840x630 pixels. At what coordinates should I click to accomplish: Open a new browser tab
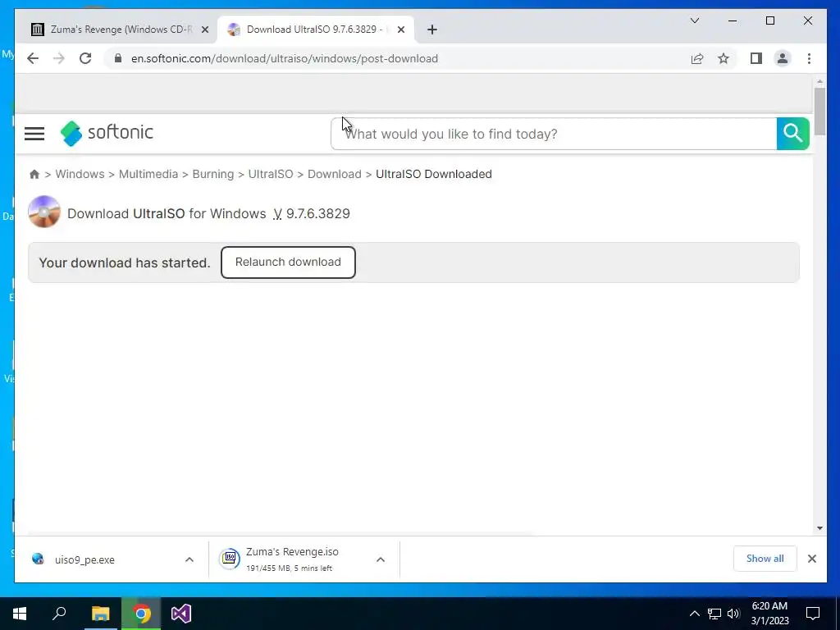pyautogui.click(x=431, y=30)
